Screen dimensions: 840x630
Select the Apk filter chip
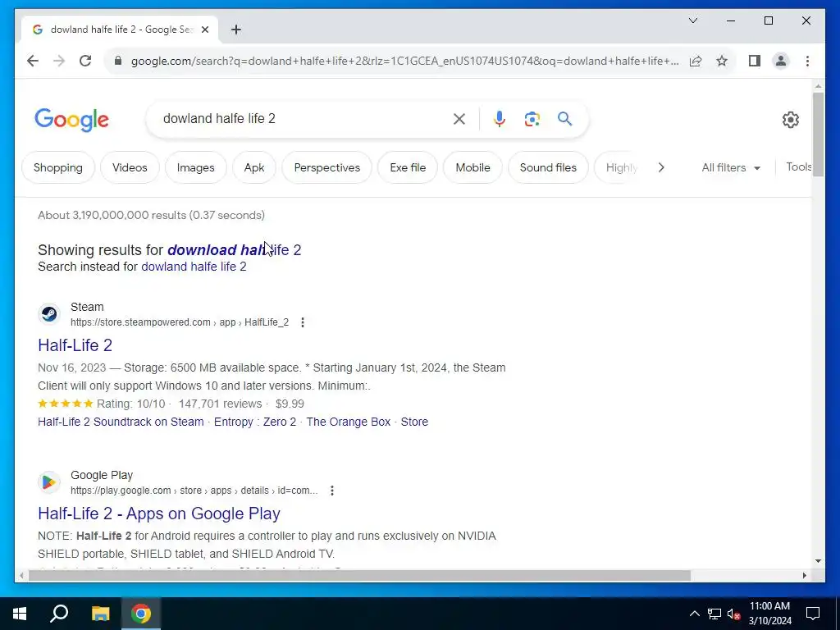[x=254, y=167]
